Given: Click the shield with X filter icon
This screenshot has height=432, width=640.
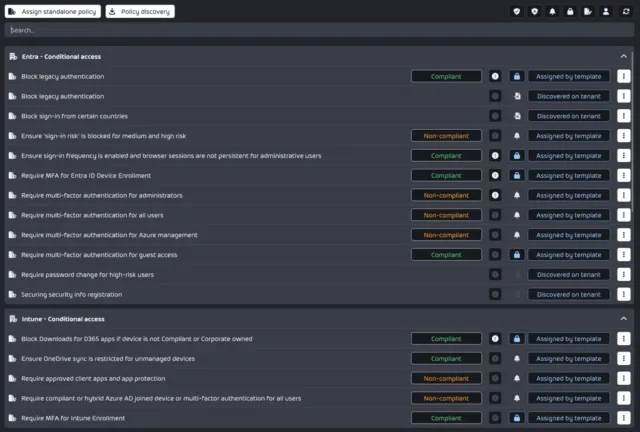Looking at the screenshot, I should pos(535,11).
